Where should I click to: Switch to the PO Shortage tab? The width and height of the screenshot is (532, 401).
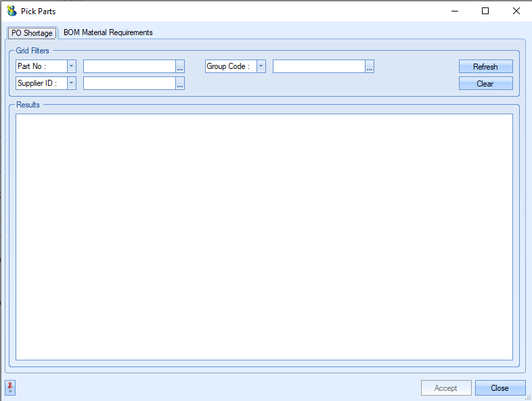point(32,33)
